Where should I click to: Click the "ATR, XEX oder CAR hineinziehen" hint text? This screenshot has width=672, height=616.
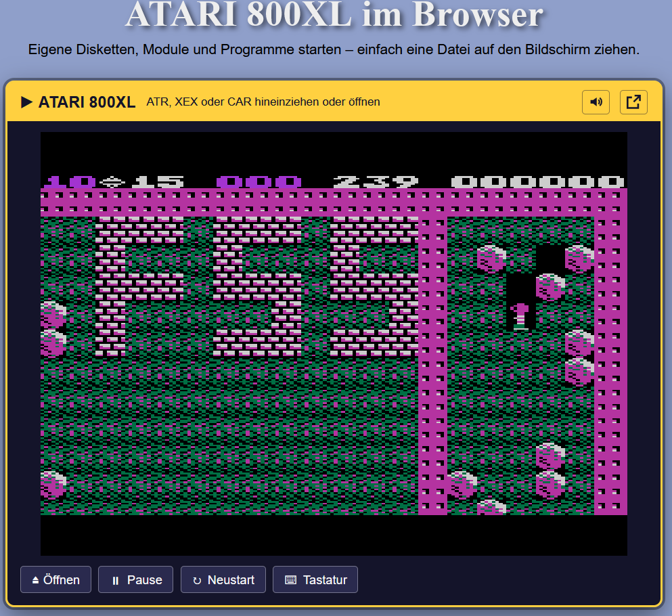tap(263, 102)
